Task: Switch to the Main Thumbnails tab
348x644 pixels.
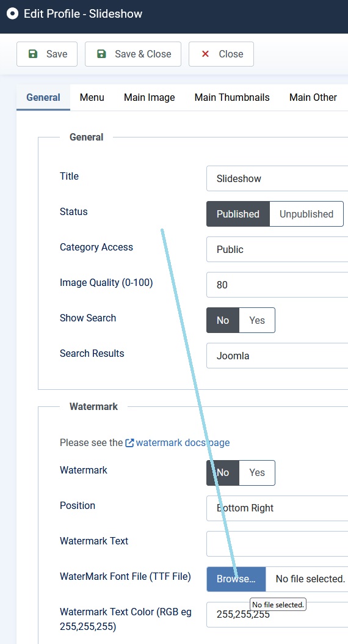Action: tap(232, 97)
